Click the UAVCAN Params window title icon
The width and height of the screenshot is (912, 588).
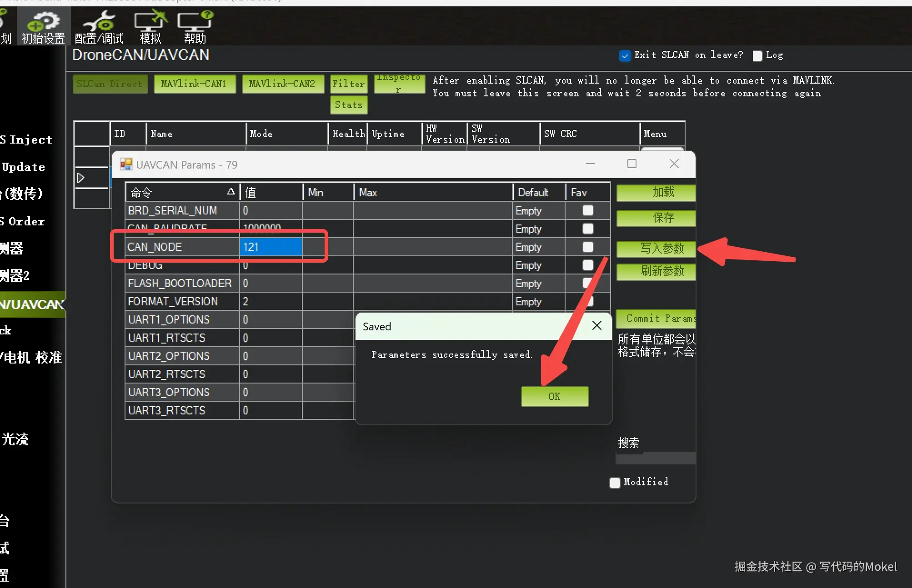pyautogui.click(x=126, y=164)
